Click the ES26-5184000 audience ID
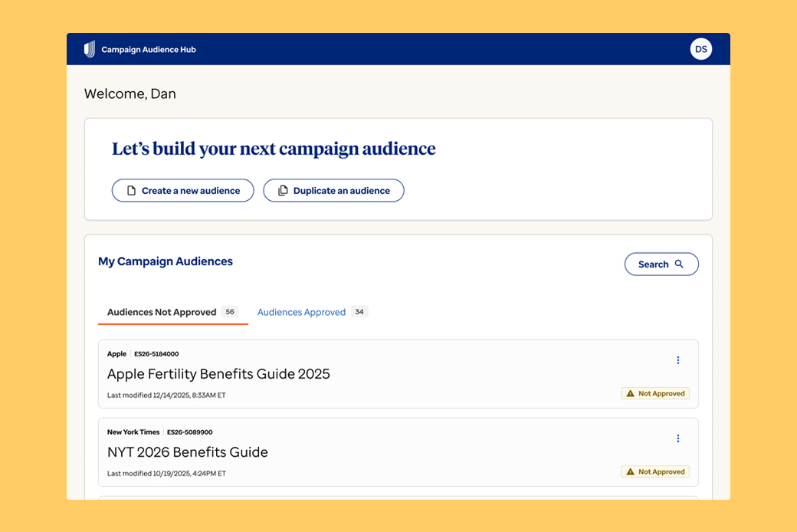Screen dimensions: 797x532 point(156,354)
